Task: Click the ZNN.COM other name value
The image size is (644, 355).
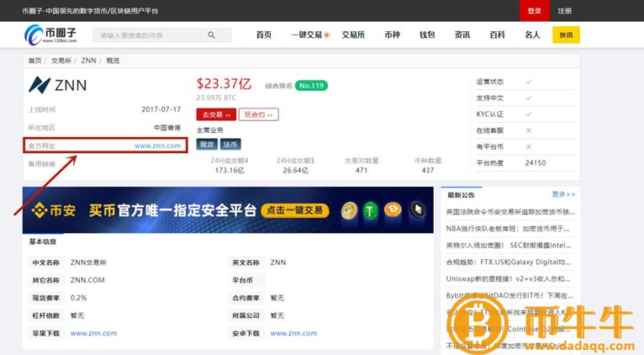Action: pos(87,280)
